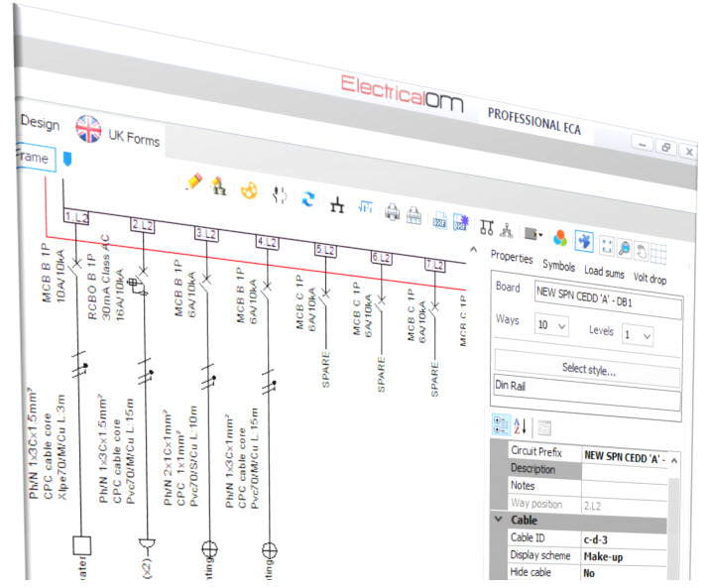Click the Display scheme value Make-up
This screenshot has height=588, width=709.
point(625,557)
